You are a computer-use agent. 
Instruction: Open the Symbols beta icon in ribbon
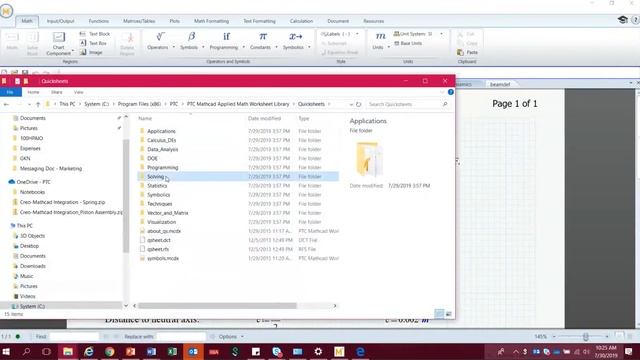coord(191,37)
